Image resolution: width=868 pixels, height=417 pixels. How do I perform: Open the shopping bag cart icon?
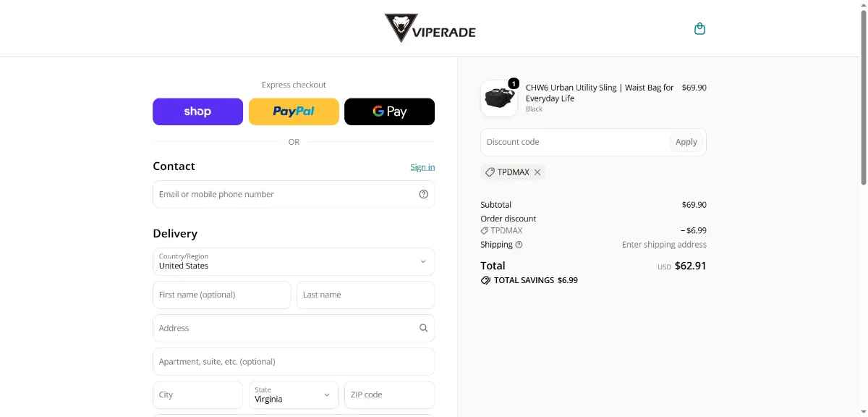click(x=699, y=29)
